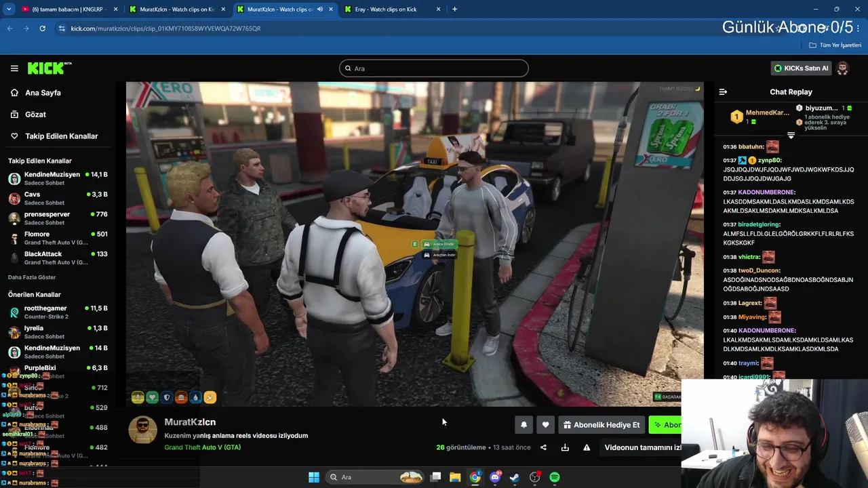
Task: Click the notification bell for MuratKzlcn
Action: (x=524, y=425)
